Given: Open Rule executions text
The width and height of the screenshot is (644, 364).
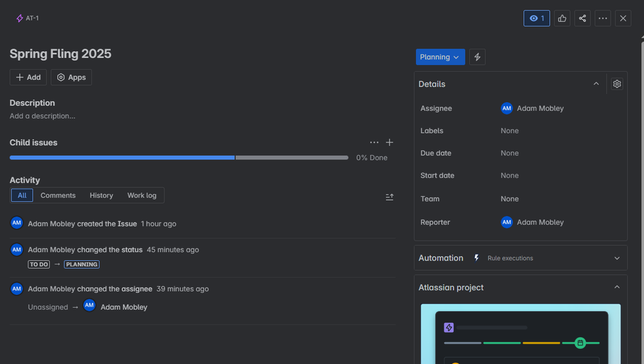Looking at the screenshot, I should [510, 258].
